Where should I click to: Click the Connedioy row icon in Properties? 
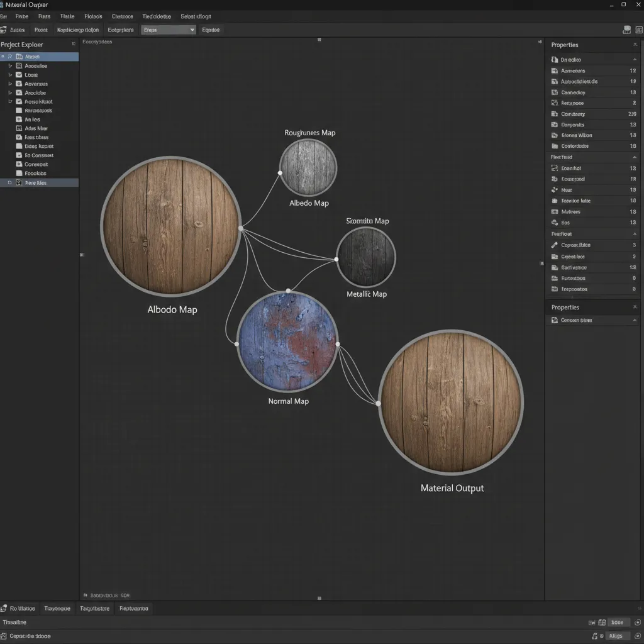(555, 92)
